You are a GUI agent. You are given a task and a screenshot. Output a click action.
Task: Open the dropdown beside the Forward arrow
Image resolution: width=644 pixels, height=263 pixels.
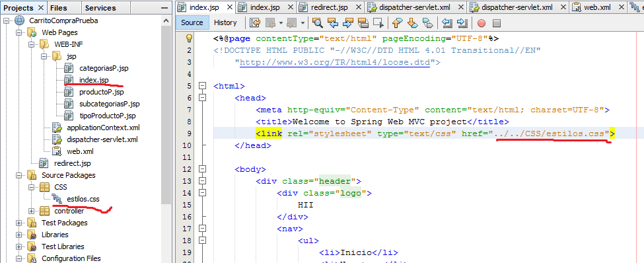tap(303, 23)
